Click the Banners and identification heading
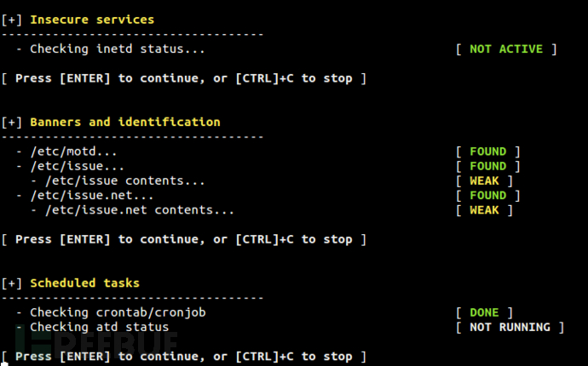This screenshot has width=588, height=366. [x=124, y=123]
